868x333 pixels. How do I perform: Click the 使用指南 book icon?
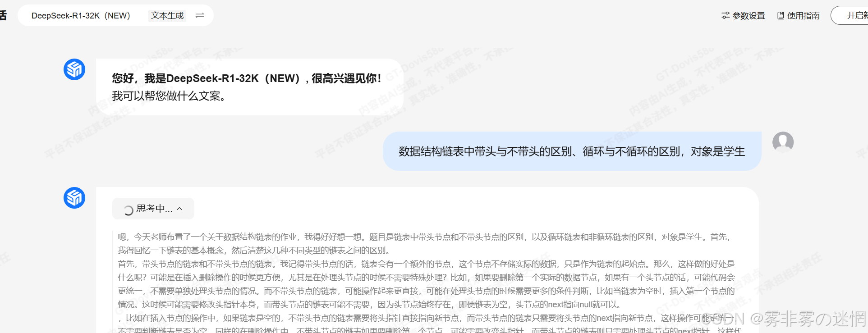tap(781, 15)
